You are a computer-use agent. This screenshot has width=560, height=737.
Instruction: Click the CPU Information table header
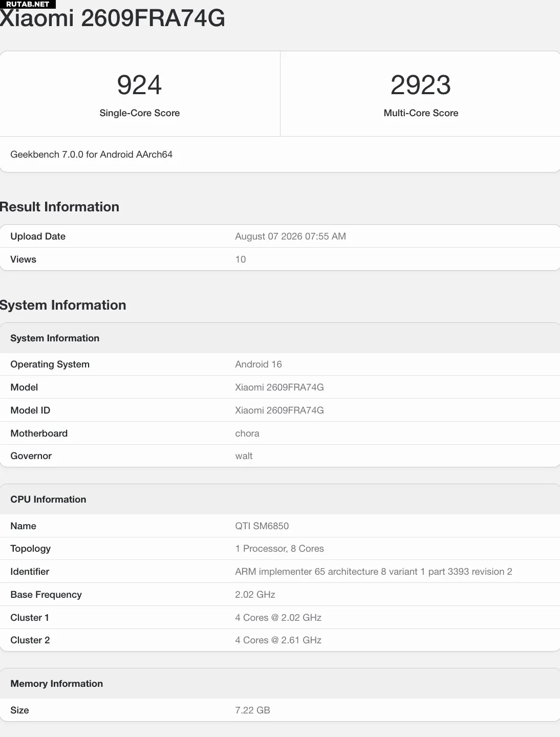(x=48, y=500)
